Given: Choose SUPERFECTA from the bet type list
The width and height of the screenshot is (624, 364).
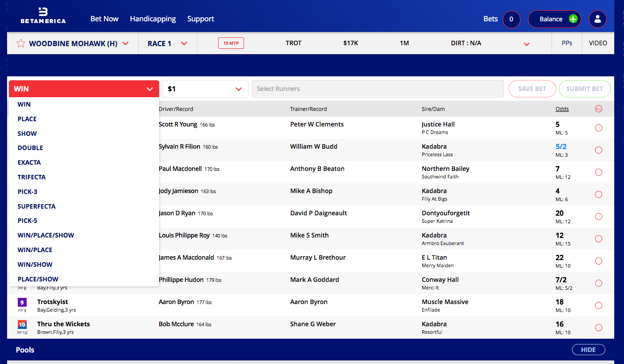Looking at the screenshot, I should 36,206.
